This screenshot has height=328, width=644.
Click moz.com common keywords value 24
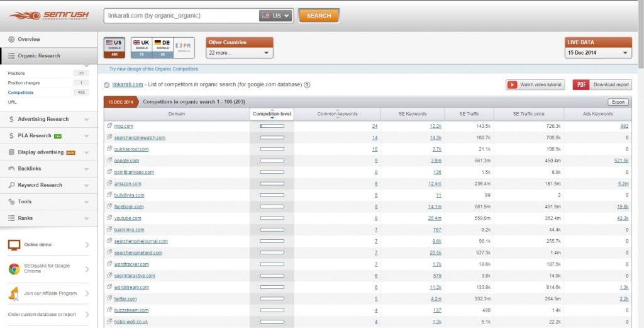[375, 126]
